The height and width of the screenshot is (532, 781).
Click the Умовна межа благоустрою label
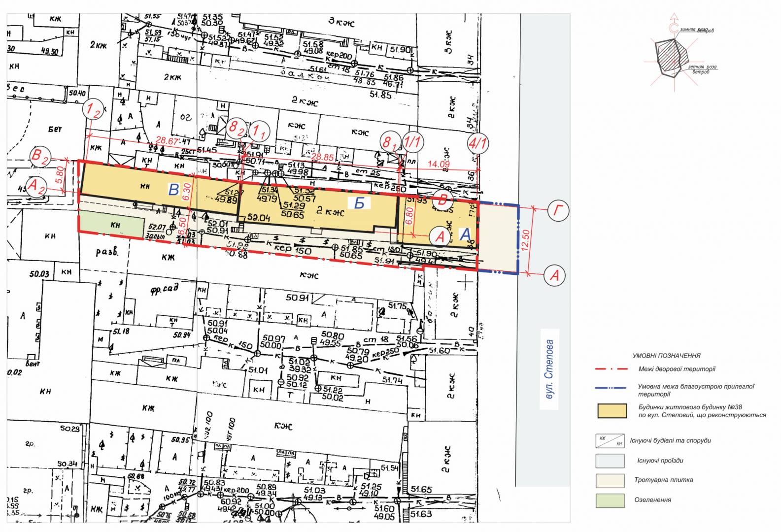(x=696, y=390)
